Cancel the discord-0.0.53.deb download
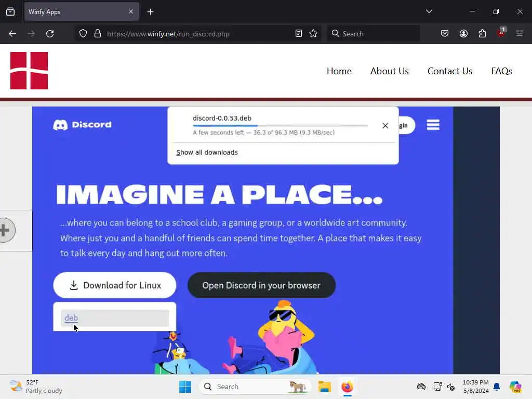The image size is (532, 399). click(385, 126)
